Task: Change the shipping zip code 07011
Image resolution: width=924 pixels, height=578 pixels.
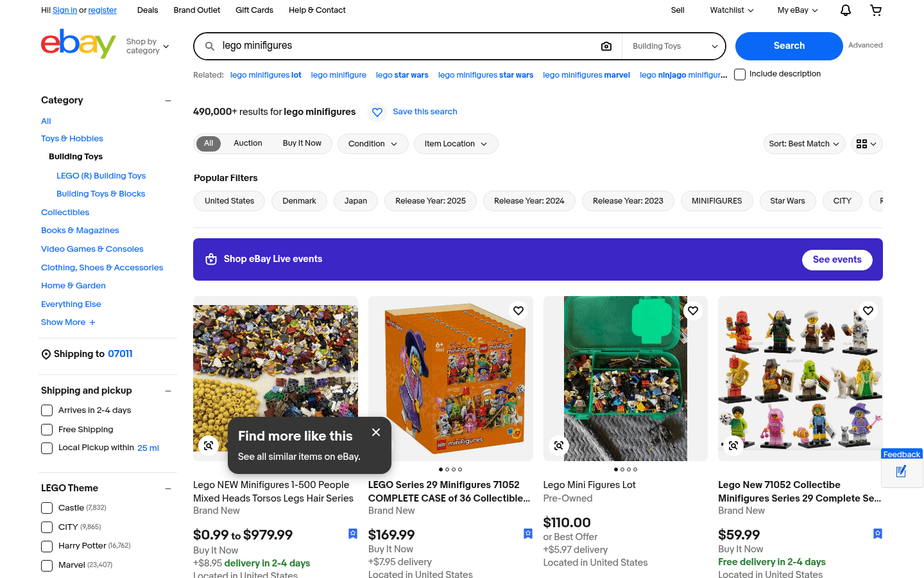Action: pos(120,354)
